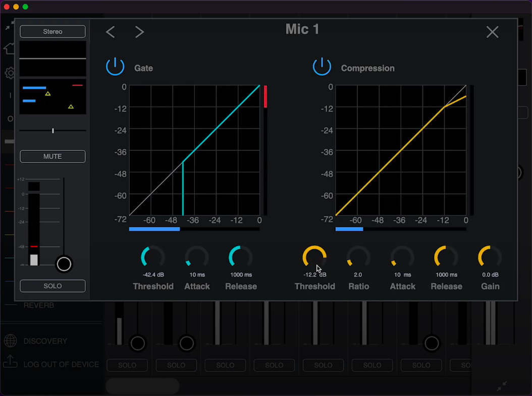Toggle the Compression power button
Viewport: 532px width, 396px height.
(x=322, y=67)
